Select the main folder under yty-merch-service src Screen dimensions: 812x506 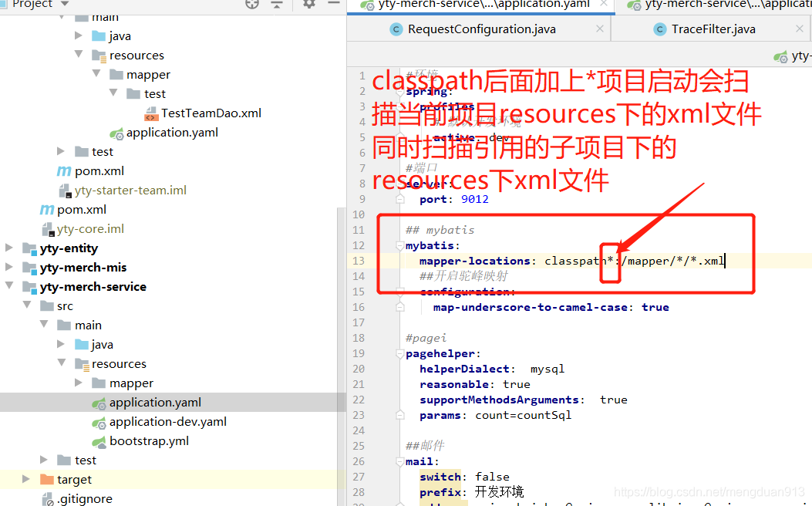88,326
